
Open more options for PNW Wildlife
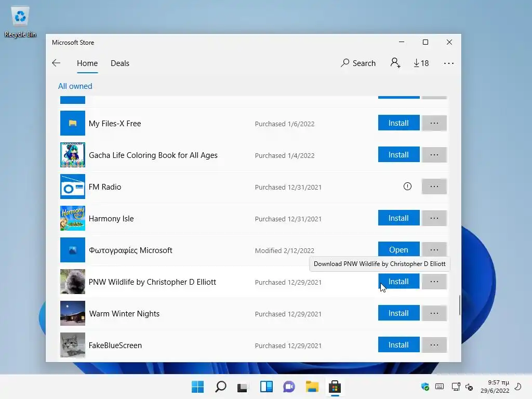434,282
